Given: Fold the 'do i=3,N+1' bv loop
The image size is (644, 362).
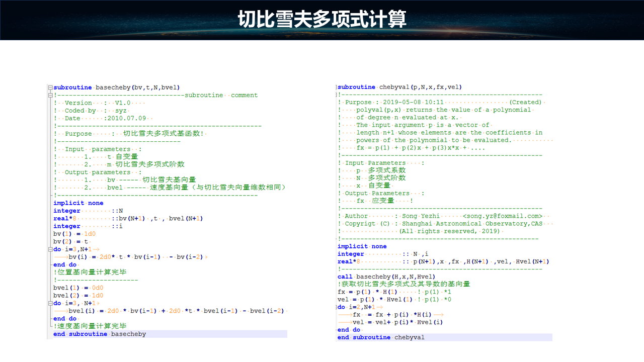Looking at the screenshot, I should (50, 249).
